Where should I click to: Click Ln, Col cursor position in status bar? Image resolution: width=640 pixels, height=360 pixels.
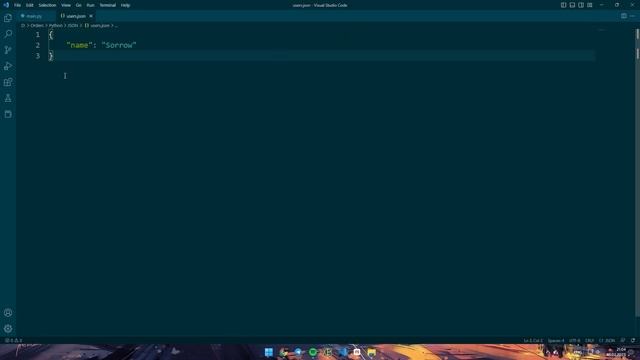533,340
